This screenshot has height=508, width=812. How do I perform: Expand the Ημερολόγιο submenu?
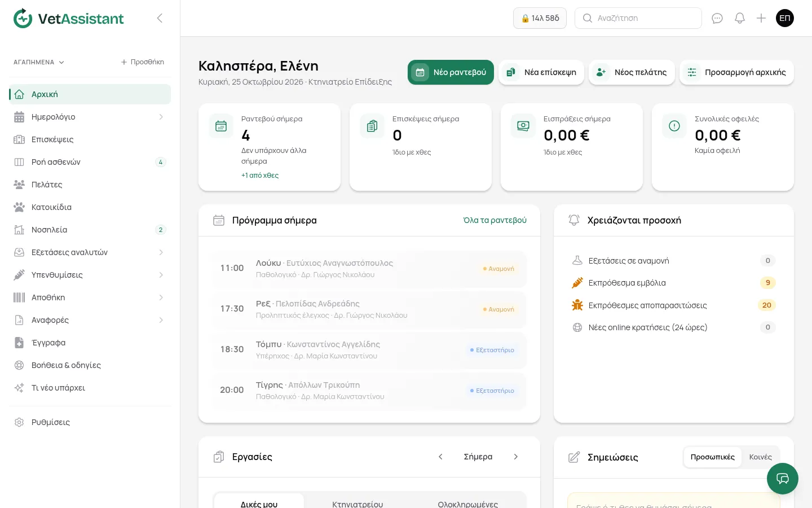[161, 117]
